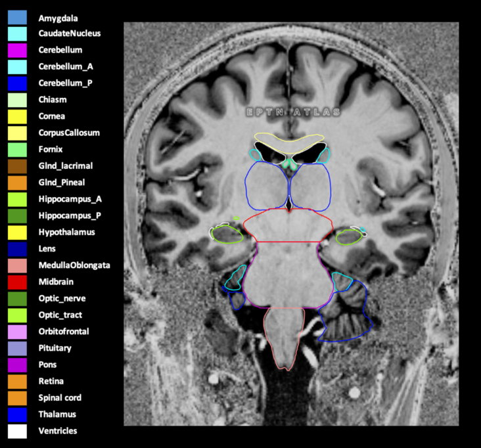The height and width of the screenshot is (448, 481).
Task: Click the Thalamus blue swatch
Action: pyautogui.click(x=17, y=415)
